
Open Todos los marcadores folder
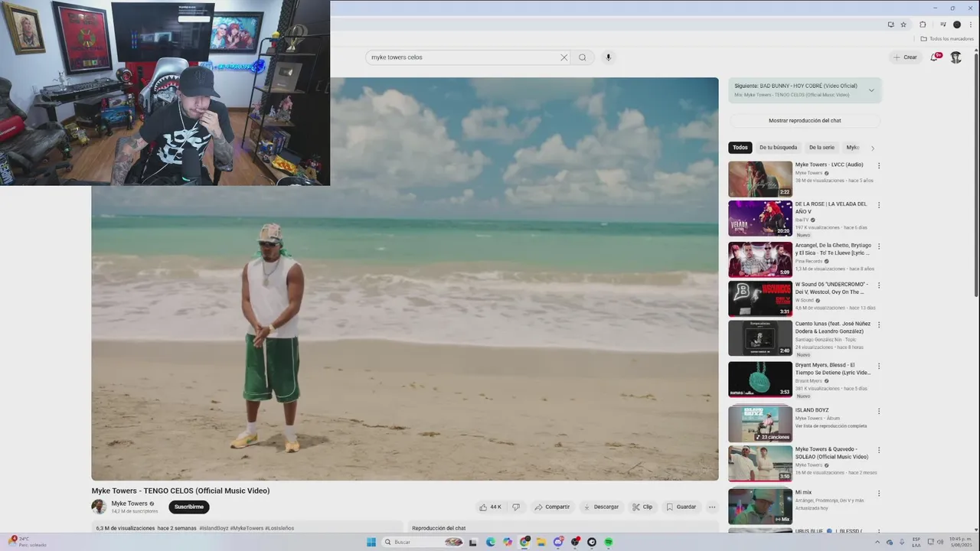947,38
